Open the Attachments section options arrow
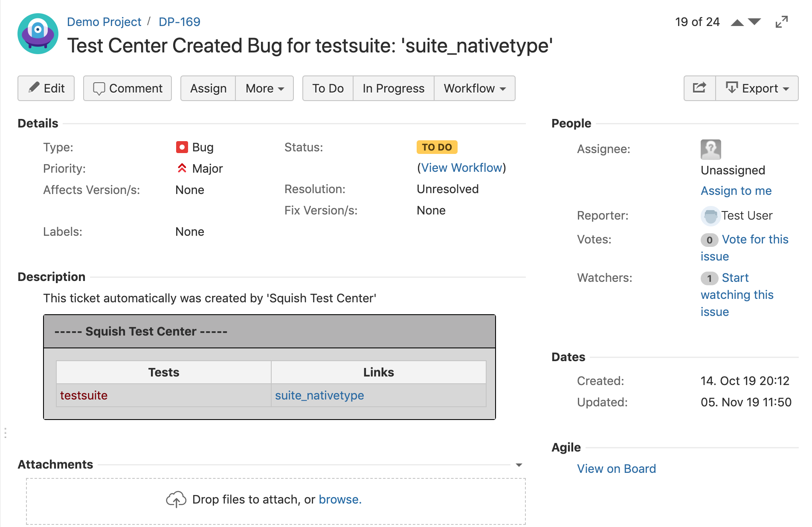812x527 pixels. click(519, 465)
